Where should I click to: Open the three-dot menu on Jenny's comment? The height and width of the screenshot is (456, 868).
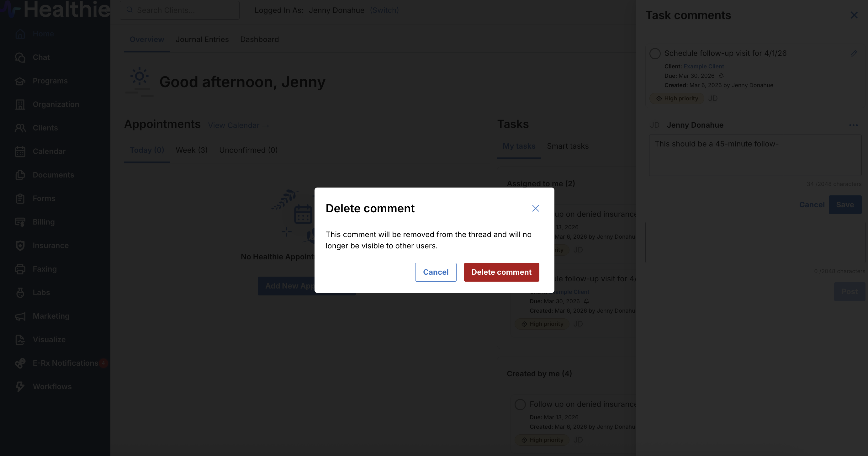(853, 125)
